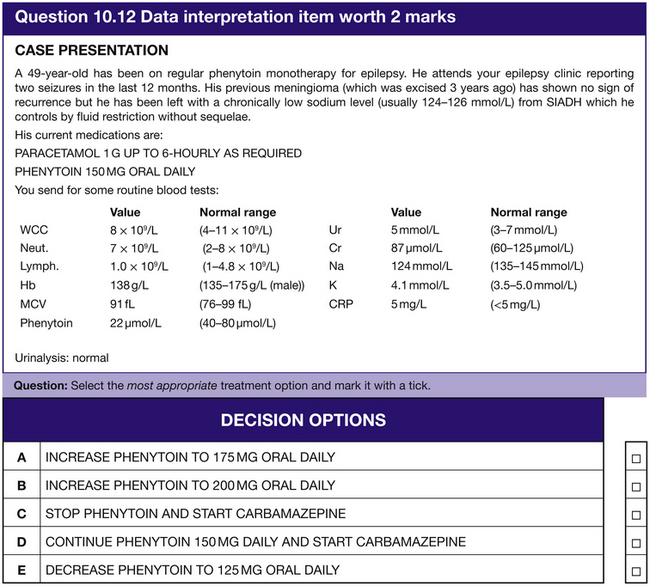Tick the checkbox for option B

(634, 486)
